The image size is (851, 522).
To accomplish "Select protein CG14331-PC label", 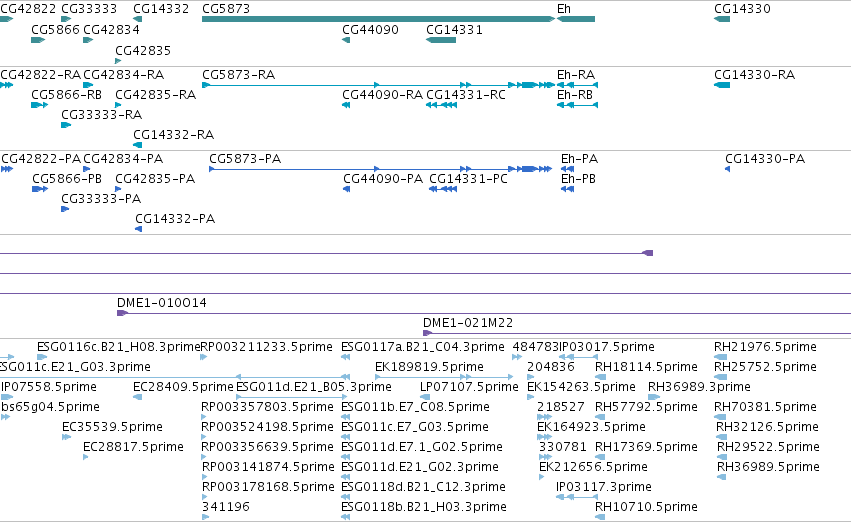I will pos(468,179).
